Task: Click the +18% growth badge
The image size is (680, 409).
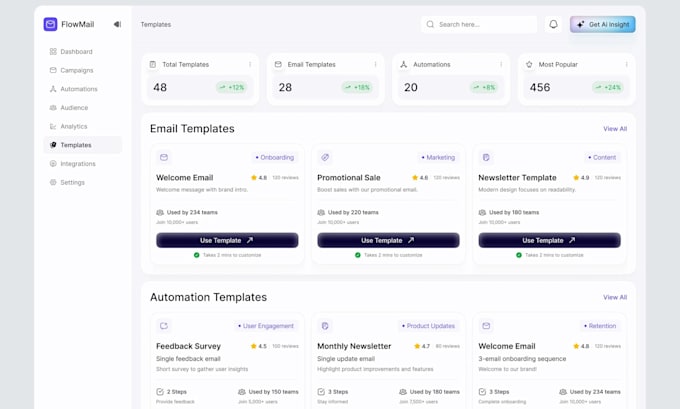Action: click(x=357, y=87)
